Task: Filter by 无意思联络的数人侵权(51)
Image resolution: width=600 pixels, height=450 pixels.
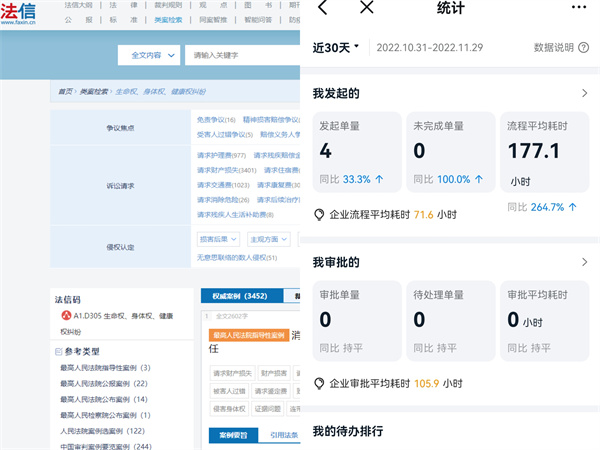Action: [237, 258]
